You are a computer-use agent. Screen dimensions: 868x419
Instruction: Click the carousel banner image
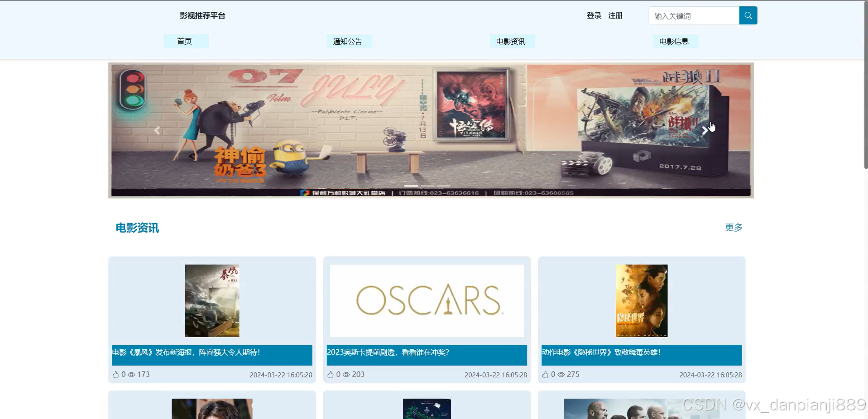(x=431, y=130)
